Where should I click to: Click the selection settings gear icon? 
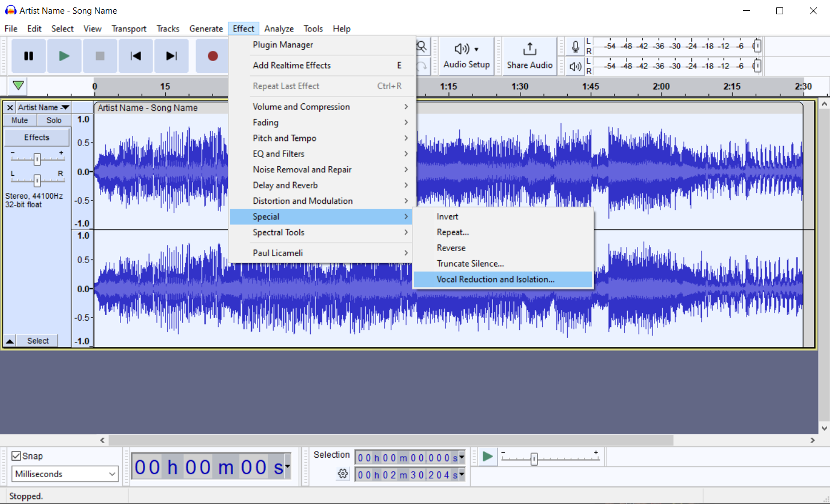tap(343, 474)
